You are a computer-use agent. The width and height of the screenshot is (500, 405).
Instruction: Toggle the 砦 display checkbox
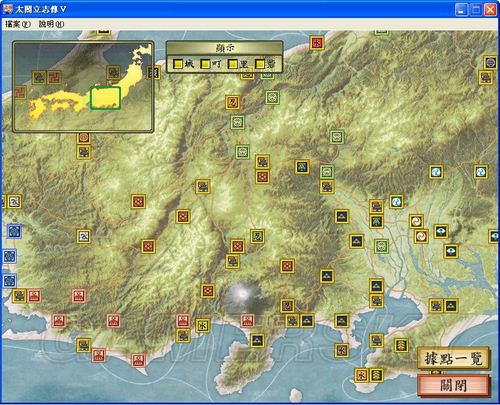[260, 64]
